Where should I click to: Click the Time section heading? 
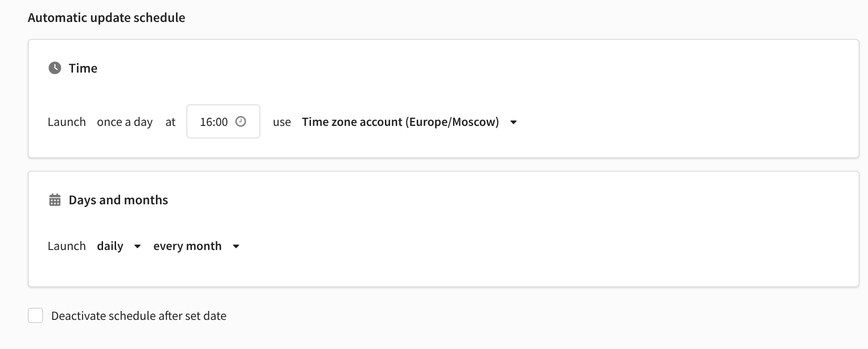click(x=83, y=68)
